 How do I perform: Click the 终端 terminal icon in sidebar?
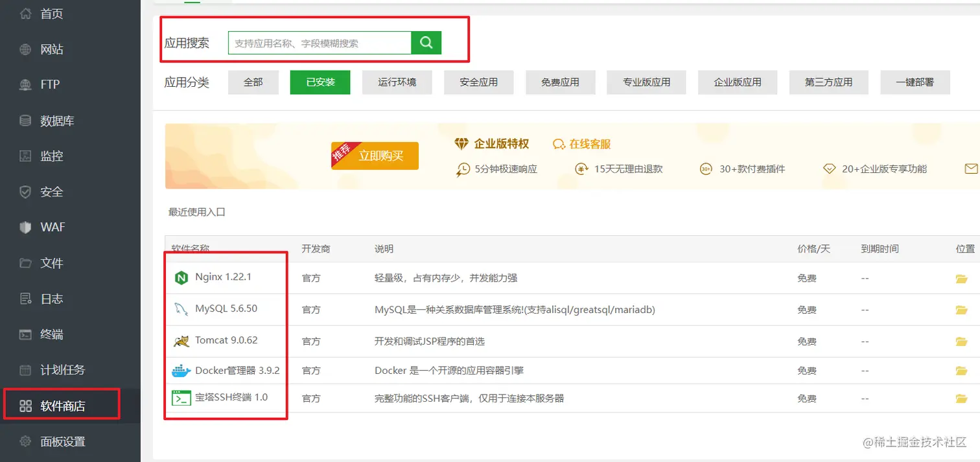click(x=25, y=334)
